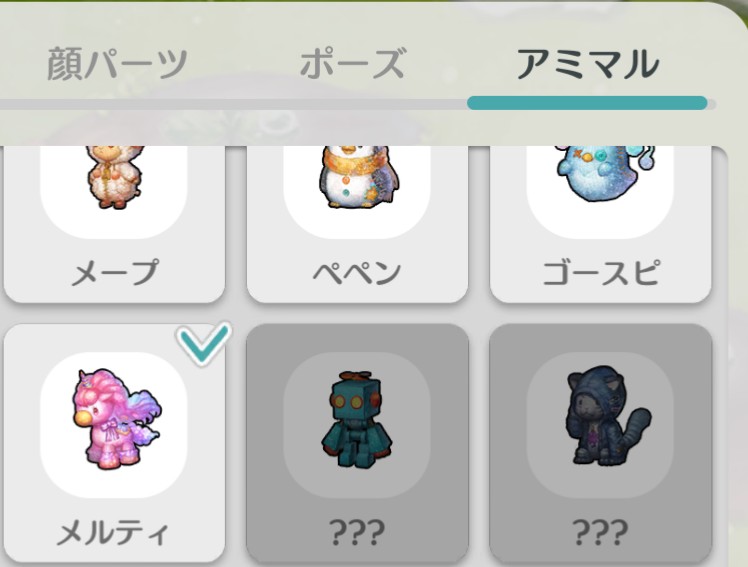Select the ペペン penguin character icon
This screenshot has height=567, width=748.
pos(358,177)
